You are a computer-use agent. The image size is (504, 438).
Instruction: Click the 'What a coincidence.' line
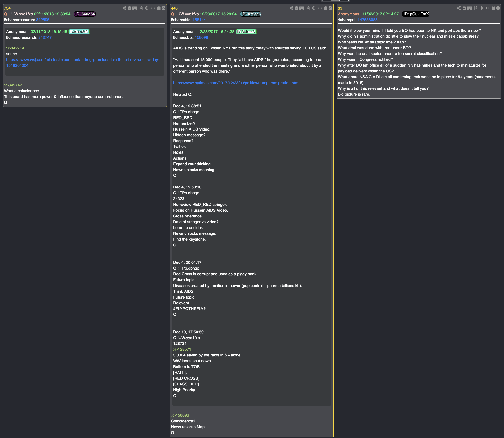click(22, 91)
